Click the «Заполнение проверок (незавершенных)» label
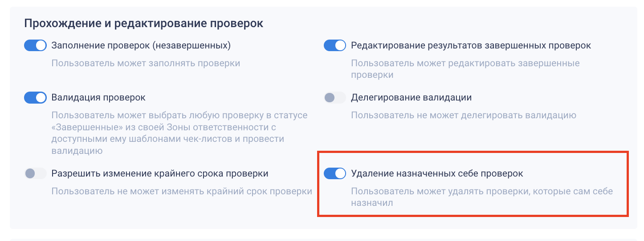 pyautogui.click(x=141, y=45)
